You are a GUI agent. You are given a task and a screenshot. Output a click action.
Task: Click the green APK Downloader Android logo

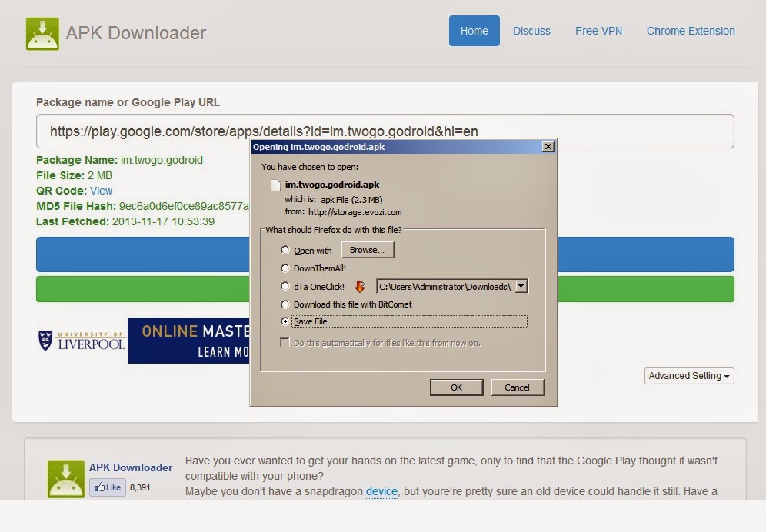pos(42,34)
